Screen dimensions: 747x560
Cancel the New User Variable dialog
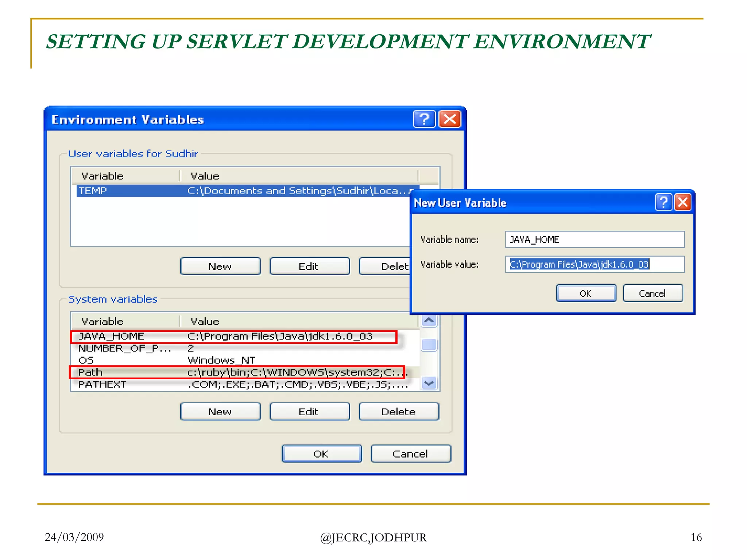tap(653, 293)
